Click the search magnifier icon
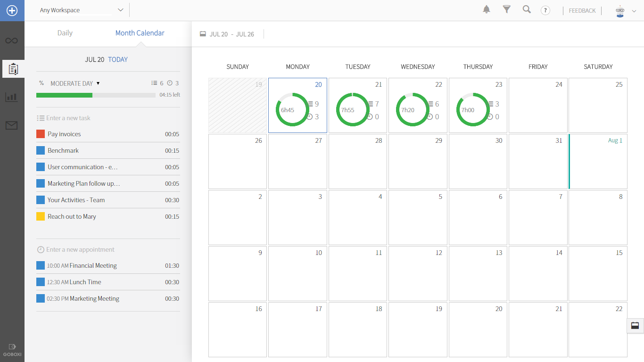The width and height of the screenshot is (644, 362). coord(527,9)
